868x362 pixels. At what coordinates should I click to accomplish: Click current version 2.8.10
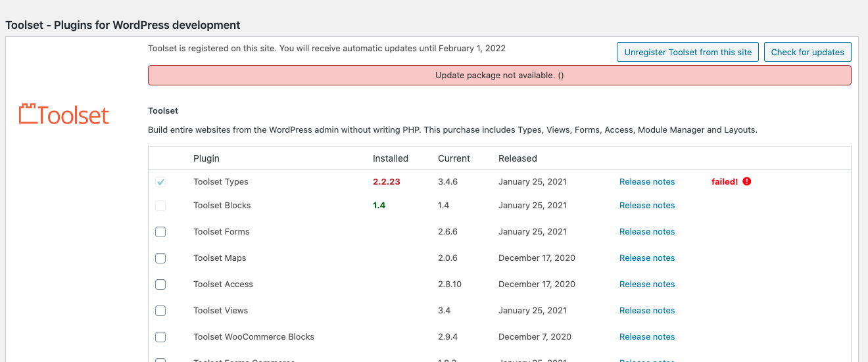(450, 284)
